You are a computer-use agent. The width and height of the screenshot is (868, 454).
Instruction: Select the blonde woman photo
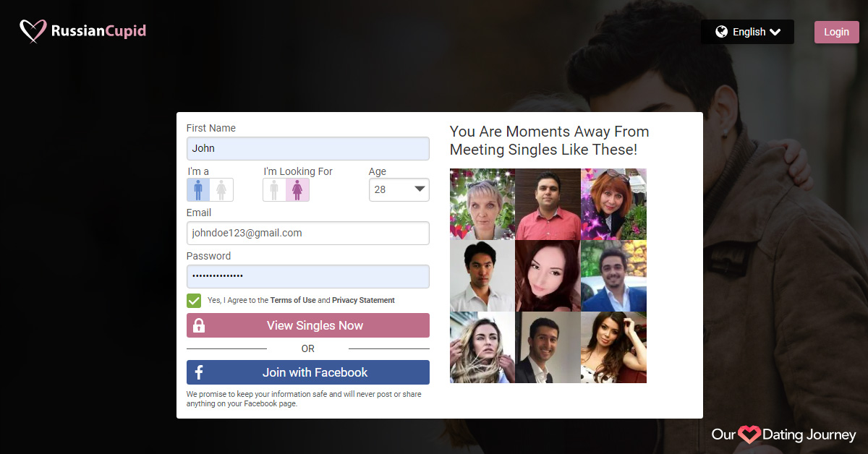coord(482,347)
